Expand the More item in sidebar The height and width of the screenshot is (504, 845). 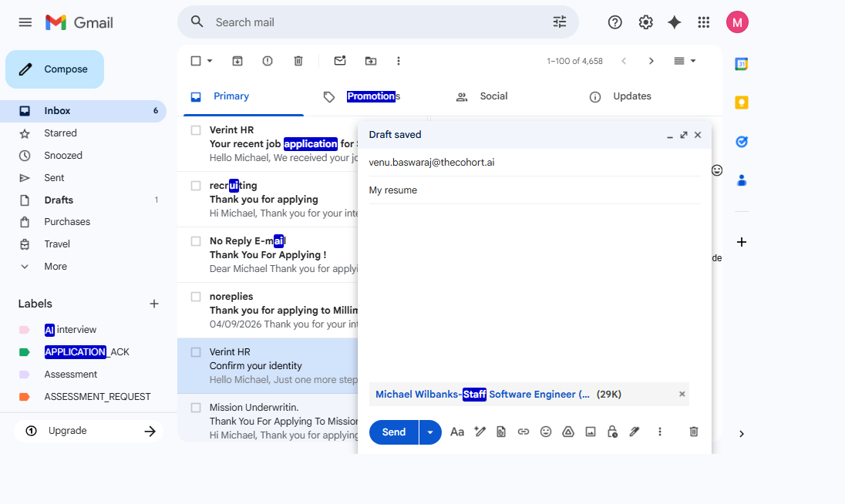coord(56,267)
